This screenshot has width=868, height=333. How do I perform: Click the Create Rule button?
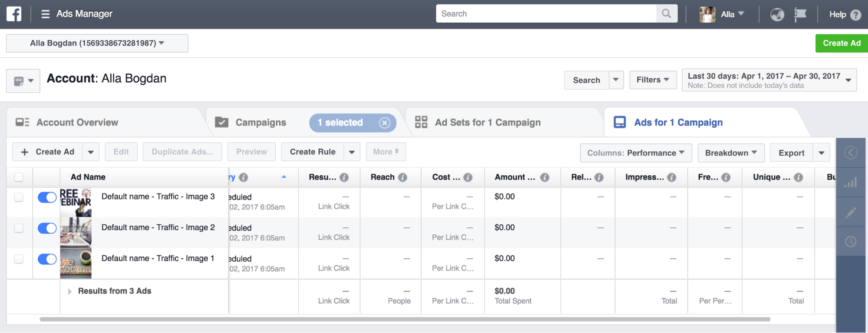313,152
